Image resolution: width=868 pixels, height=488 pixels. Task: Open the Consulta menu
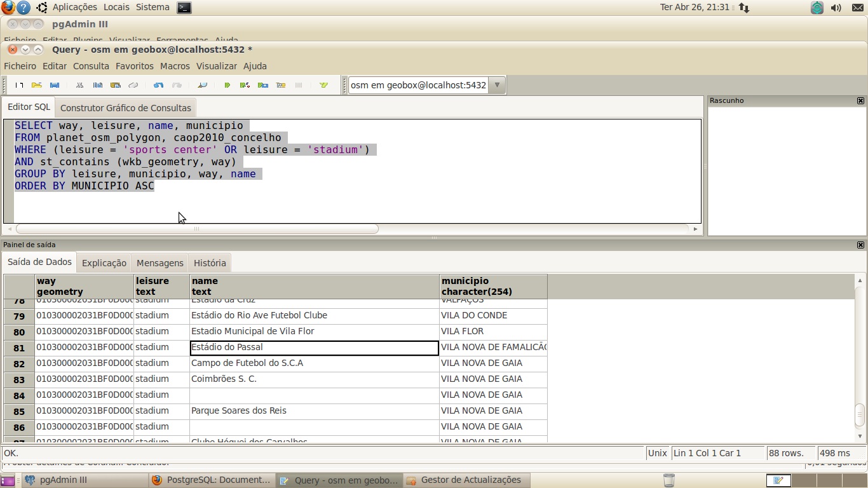click(91, 66)
